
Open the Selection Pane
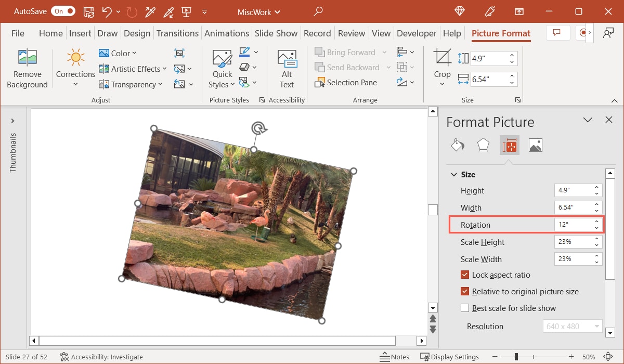coord(346,82)
